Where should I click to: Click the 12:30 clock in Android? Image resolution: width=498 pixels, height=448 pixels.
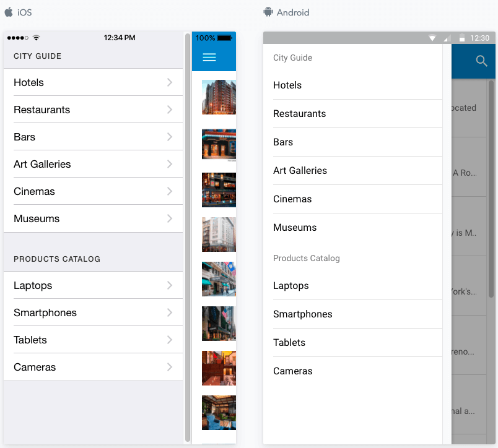pos(479,38)
